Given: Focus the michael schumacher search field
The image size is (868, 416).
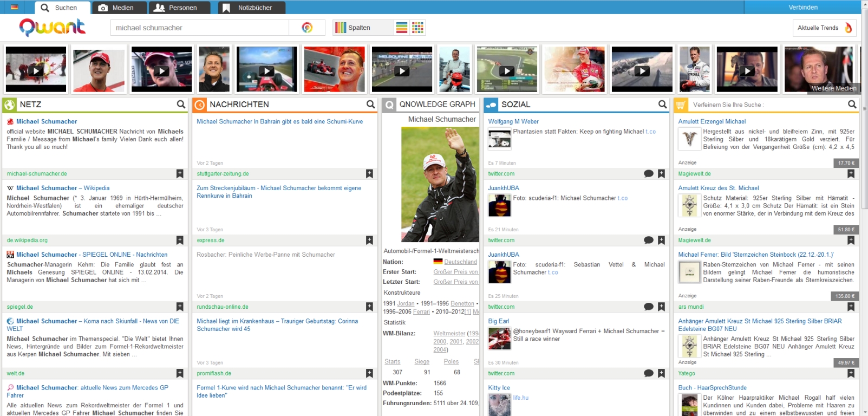Looking at the screenshot, I should pos(199,28).
